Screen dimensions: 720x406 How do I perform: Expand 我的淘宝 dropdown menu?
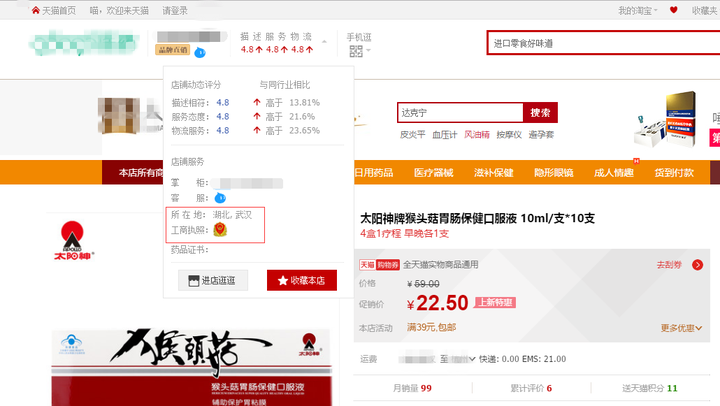click(638, 10)
